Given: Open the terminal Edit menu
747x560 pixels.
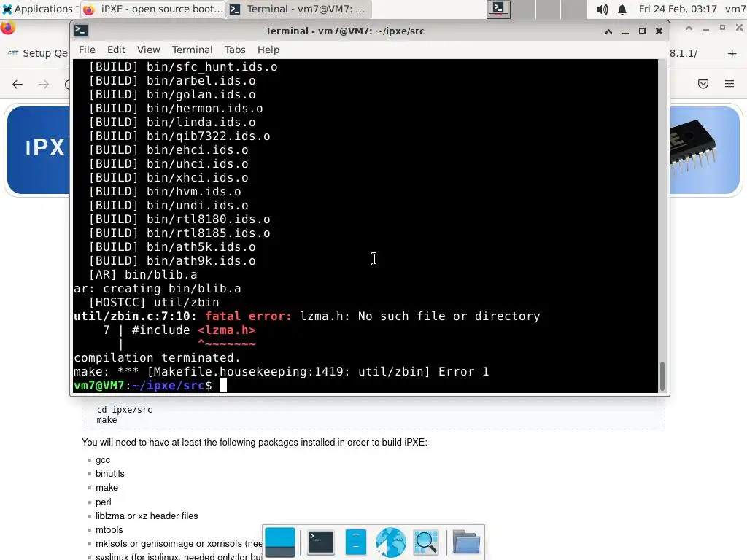Looking at the screenshot, I should point(116,50).
